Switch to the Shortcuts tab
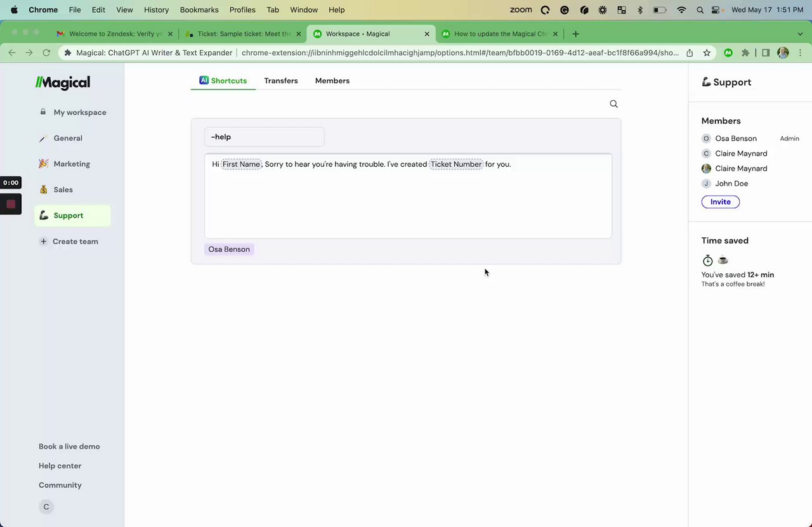 pos(223,81)
